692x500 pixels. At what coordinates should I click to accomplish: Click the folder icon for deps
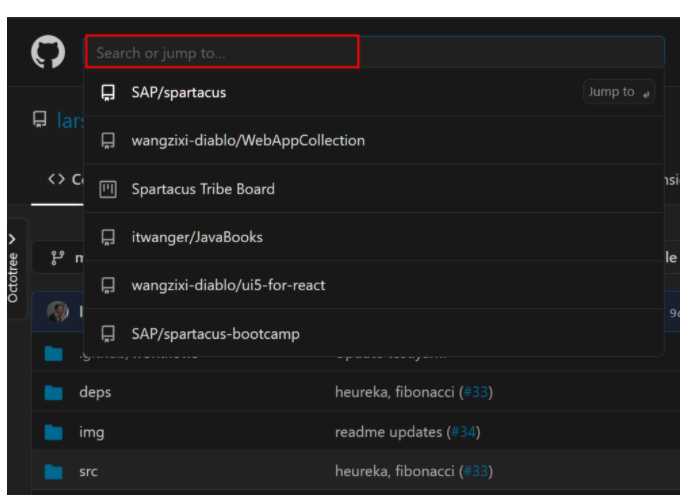pos(54,392)
